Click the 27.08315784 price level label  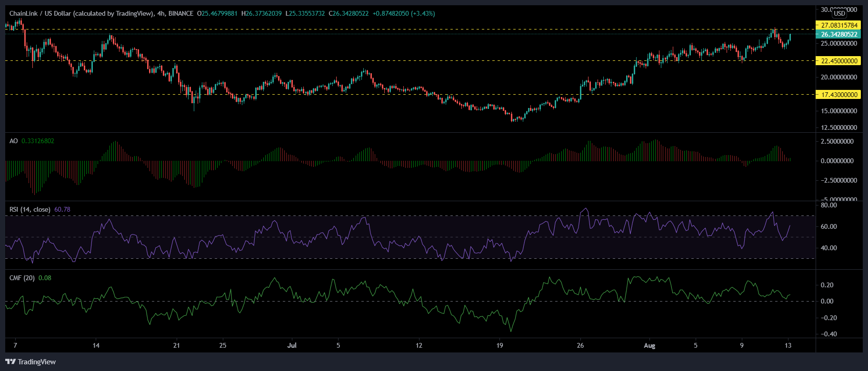839,25
